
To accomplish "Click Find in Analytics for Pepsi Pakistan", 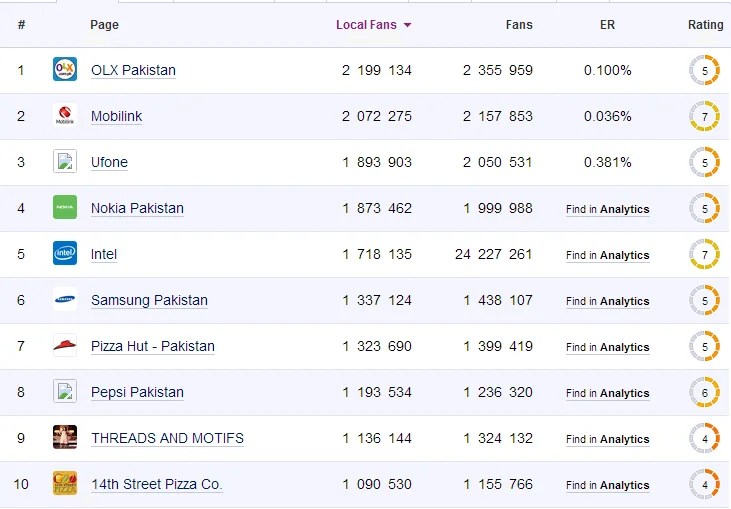I will click(607, 393).
